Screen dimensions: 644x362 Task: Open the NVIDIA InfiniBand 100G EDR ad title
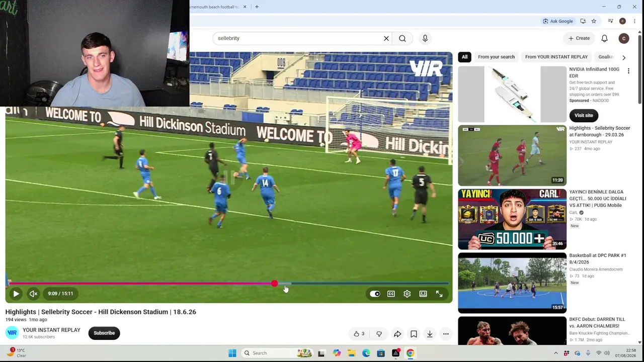(x=594, y=72)
